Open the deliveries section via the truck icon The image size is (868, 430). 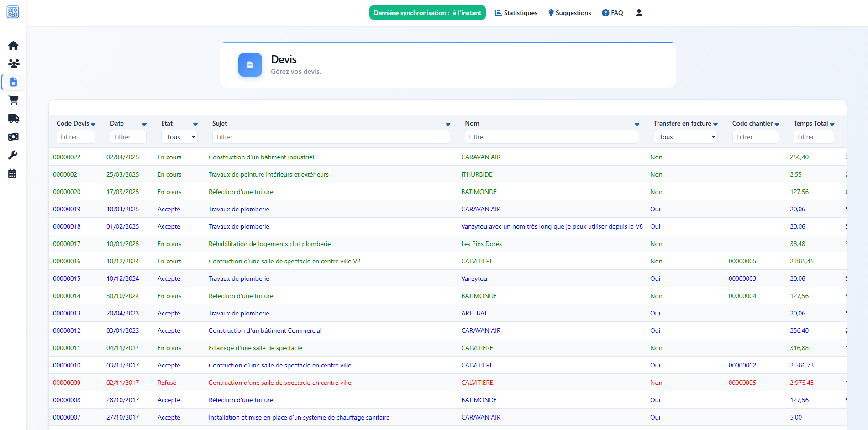point(13,118)
